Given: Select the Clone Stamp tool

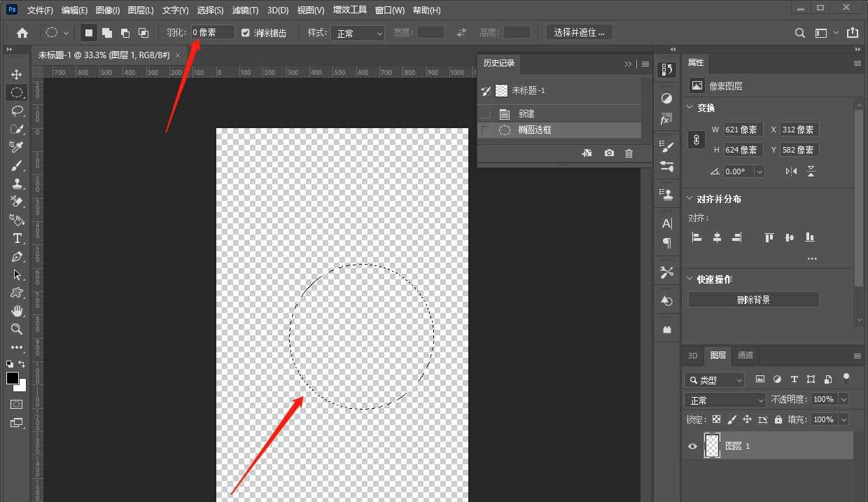Looking at the screenshot, I should 17,183.
